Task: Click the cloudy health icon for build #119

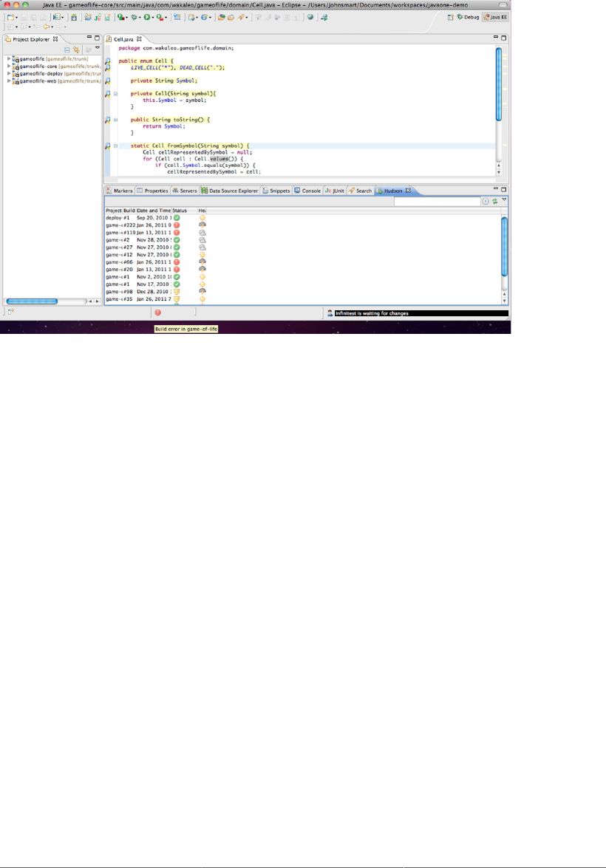Action: click(x=202, y=233)
